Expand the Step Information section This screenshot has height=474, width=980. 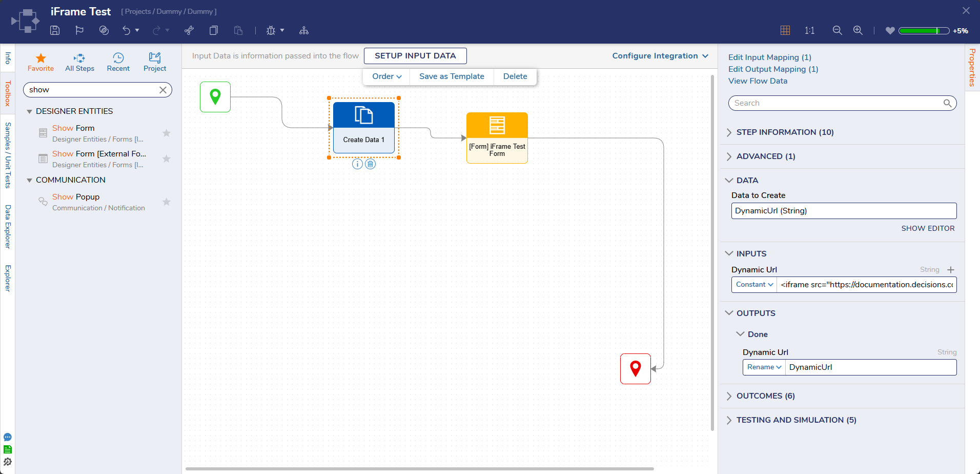click(x=785, y=132)
